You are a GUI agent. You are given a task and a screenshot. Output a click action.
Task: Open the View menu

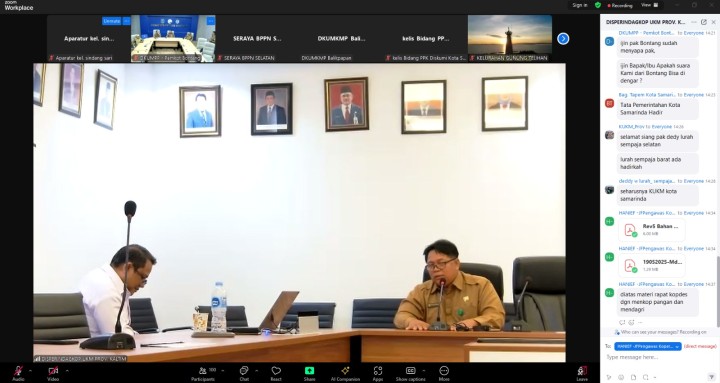[x=649, y=5]
